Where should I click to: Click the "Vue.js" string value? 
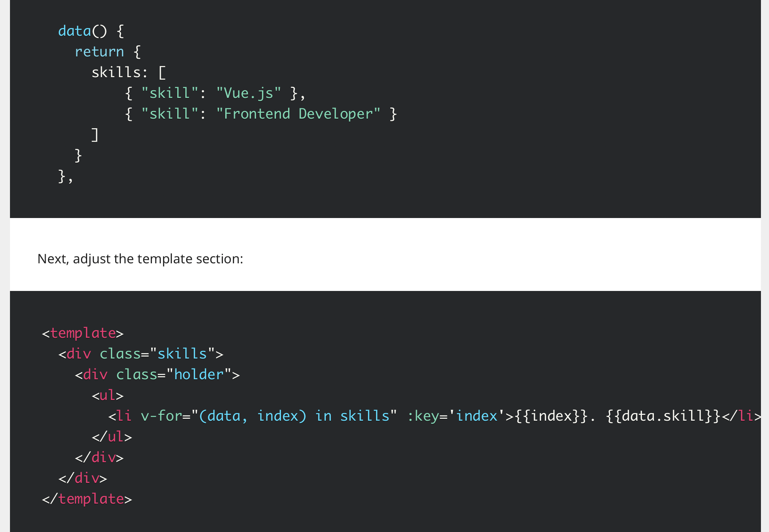coord(248,93)
